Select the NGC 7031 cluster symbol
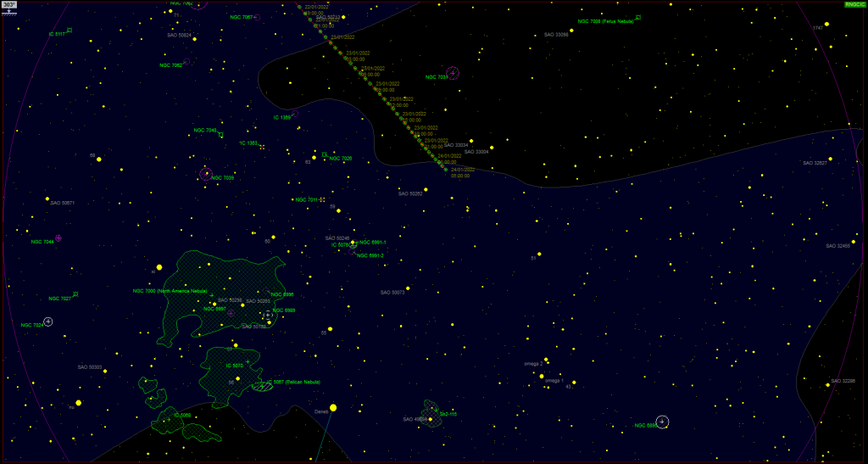Image resolution: width=868 pixels, height=464 pixels. pyautogui.click(x=453, y=73)
